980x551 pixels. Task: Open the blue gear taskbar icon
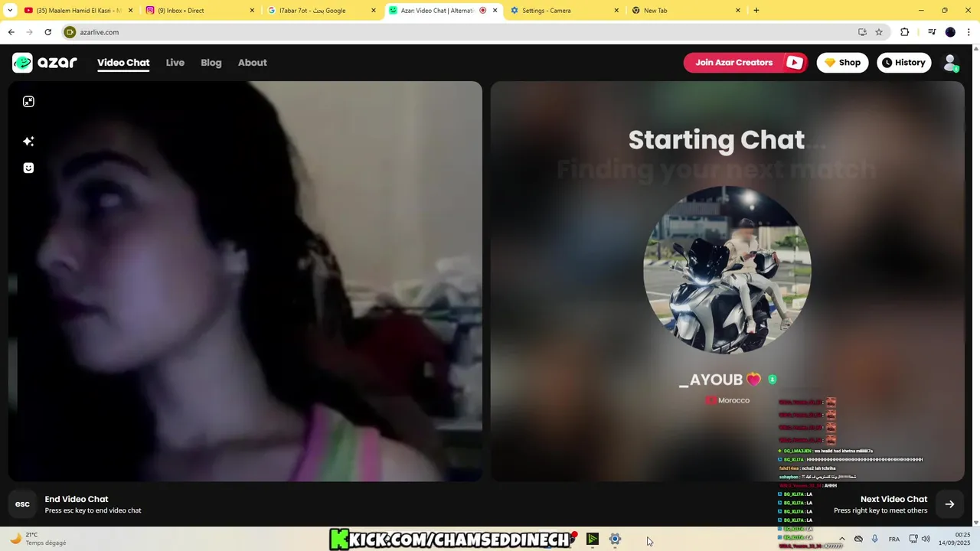click(x=615, y=539)
